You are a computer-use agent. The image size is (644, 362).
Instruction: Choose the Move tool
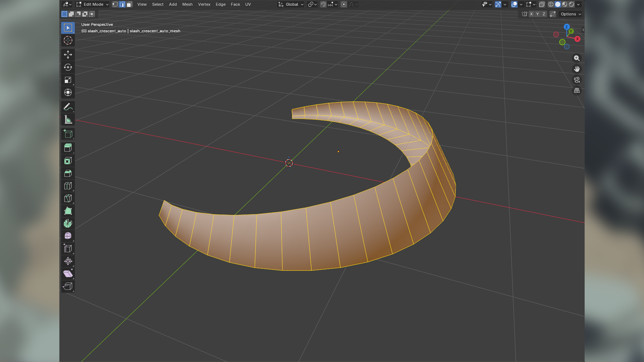68,55
